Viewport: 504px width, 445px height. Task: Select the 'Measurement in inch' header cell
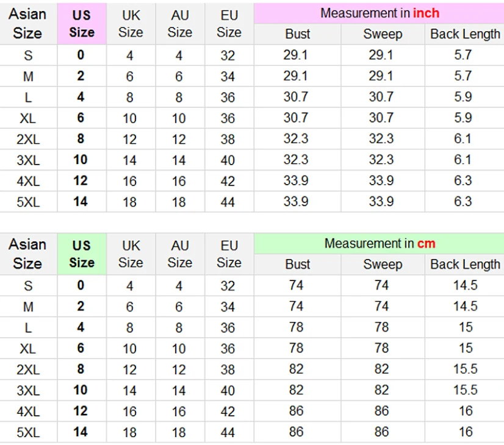pos(379,13)
